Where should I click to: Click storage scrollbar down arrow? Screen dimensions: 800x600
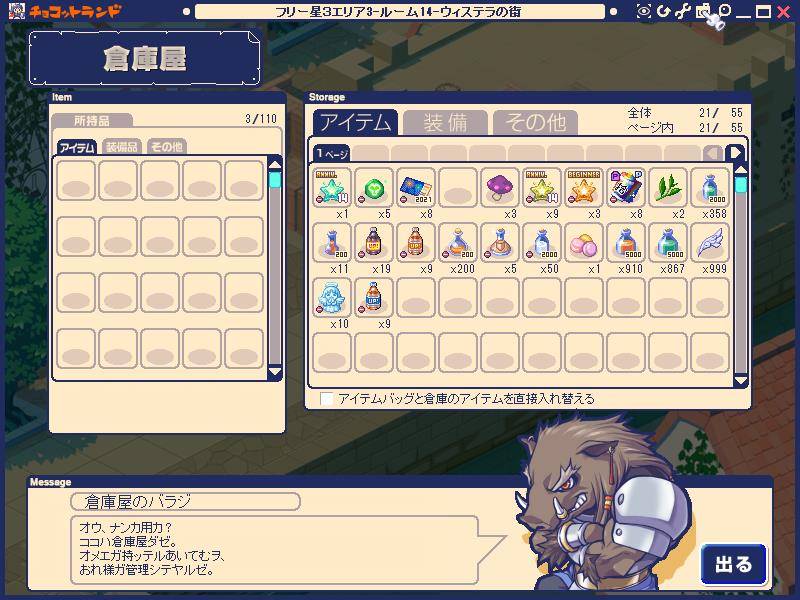tap(741, 381)
